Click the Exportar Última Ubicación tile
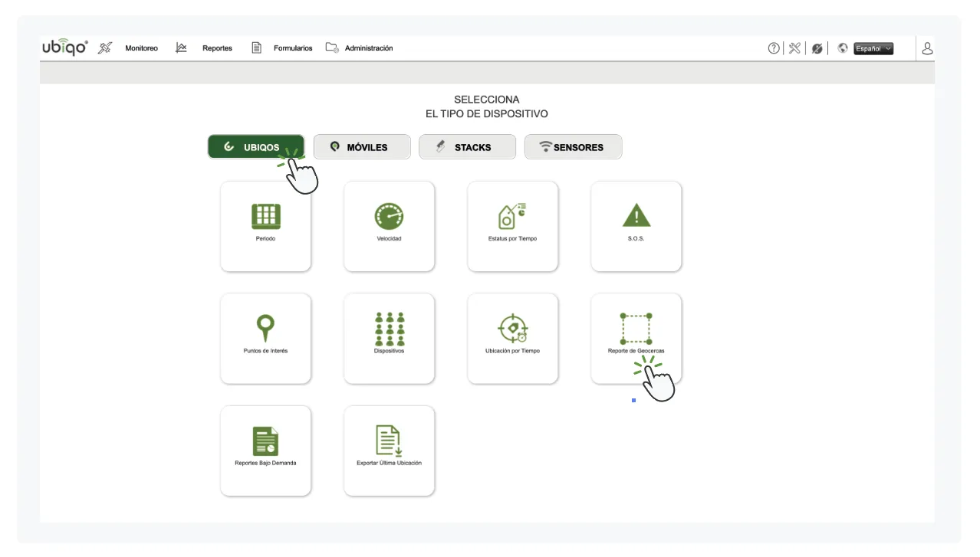The height and width of the screenshot is (557, 980). click(x=389, y=451)
